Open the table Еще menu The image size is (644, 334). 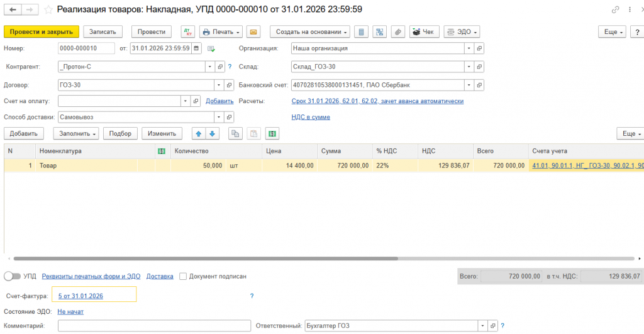click(x=631, y=133)
